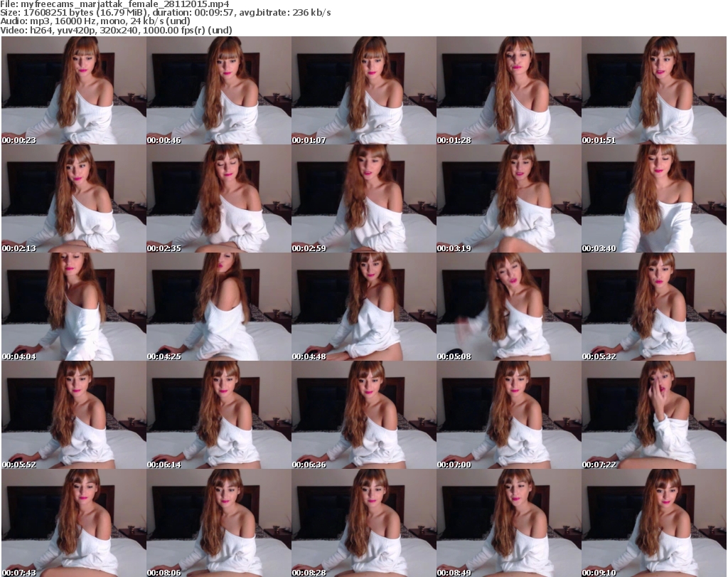Select the "Size: 17608251 bytes" header line

(165, 13)
